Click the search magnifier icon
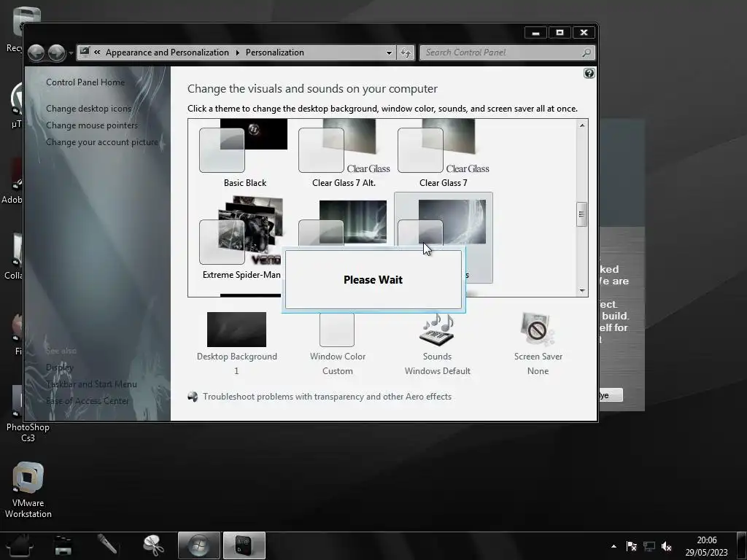 click(x=587, y=52)
